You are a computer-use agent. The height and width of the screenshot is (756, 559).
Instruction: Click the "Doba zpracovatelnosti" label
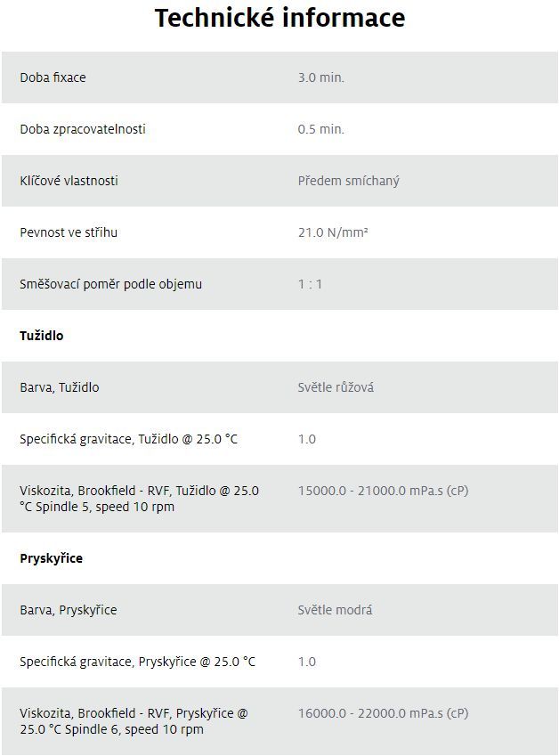[83, 129]
